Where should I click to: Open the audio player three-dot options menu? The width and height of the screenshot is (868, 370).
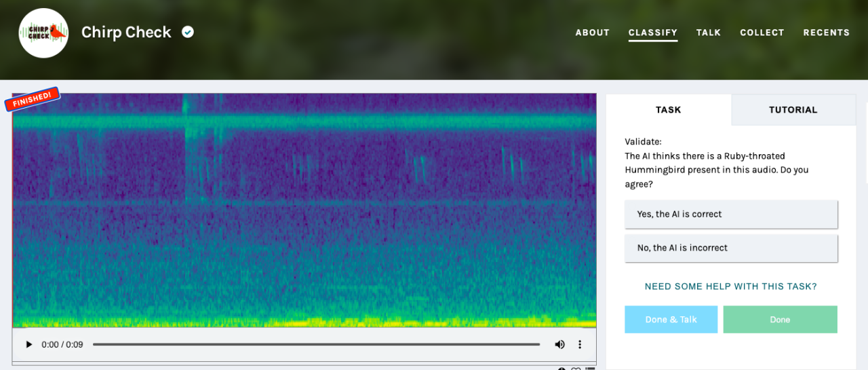tap(580, 345)
